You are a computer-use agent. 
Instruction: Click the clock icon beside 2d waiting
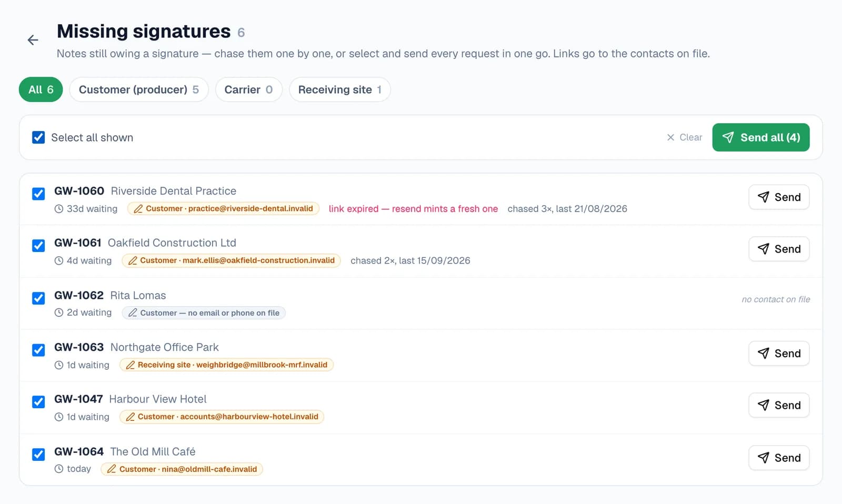pyautogui.click(x=59, y=313)
